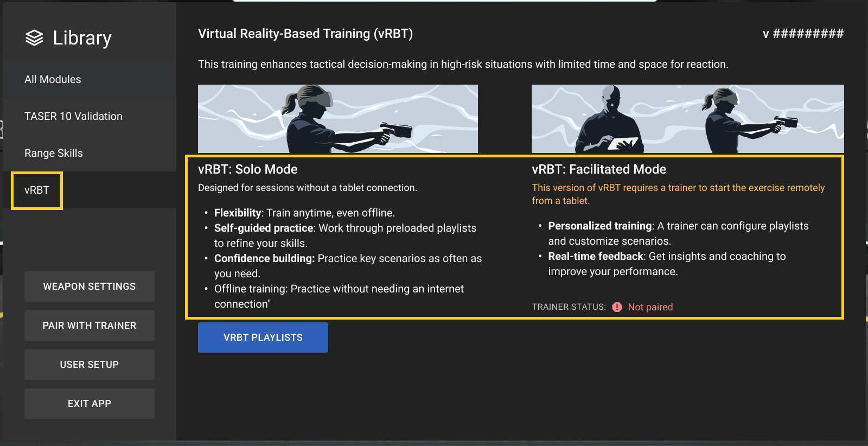Select the vRBT sidebar item

coord(37,190)
